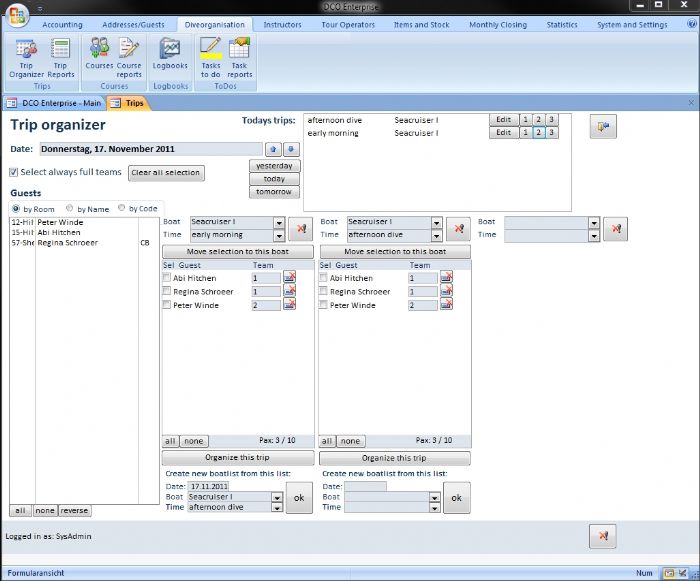Click the exit door icon beside Todays trips

coord(603,126)
